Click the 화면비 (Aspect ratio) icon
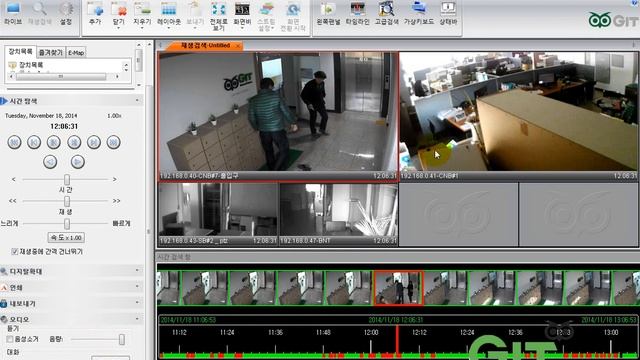The image size is (640, 360). 242,13
